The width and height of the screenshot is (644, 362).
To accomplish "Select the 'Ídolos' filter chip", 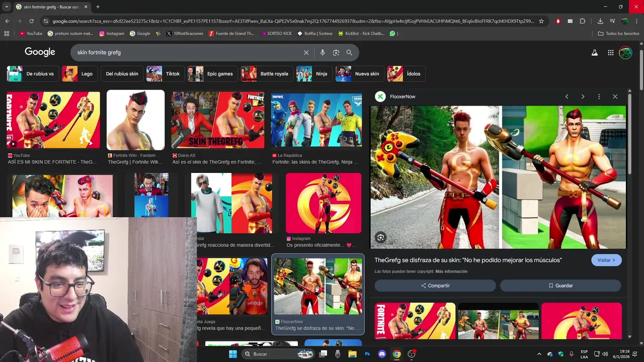I will click(x=406, y=73).
